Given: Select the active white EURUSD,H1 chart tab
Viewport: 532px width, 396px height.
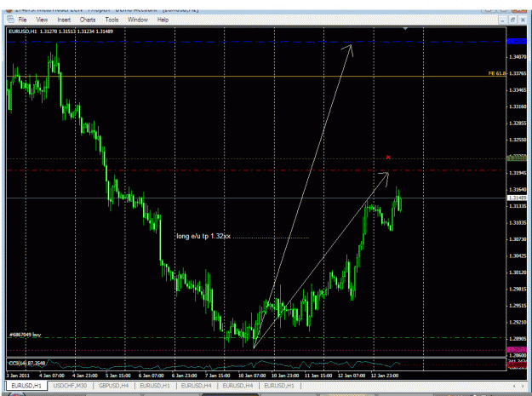Looking at the screenshot, I should coord(26,386).
